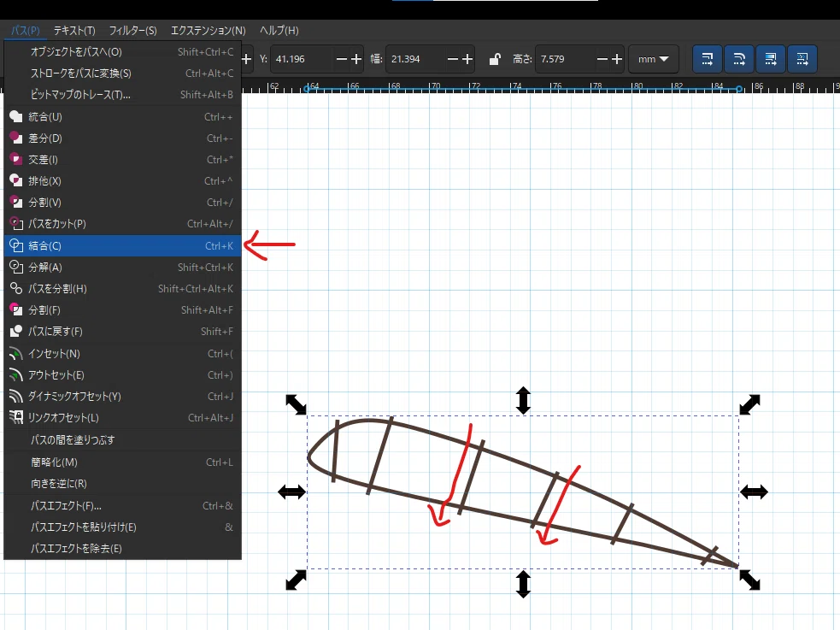Click the right-side horizontal scale handle
The image size is (840, 630).
click(754, 492)
